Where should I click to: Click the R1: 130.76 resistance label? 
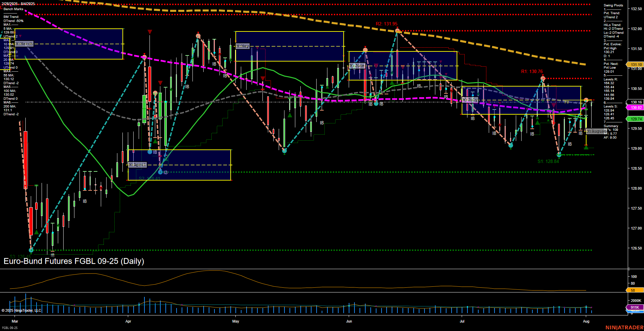pyautogui.click(x=532, y=72)
